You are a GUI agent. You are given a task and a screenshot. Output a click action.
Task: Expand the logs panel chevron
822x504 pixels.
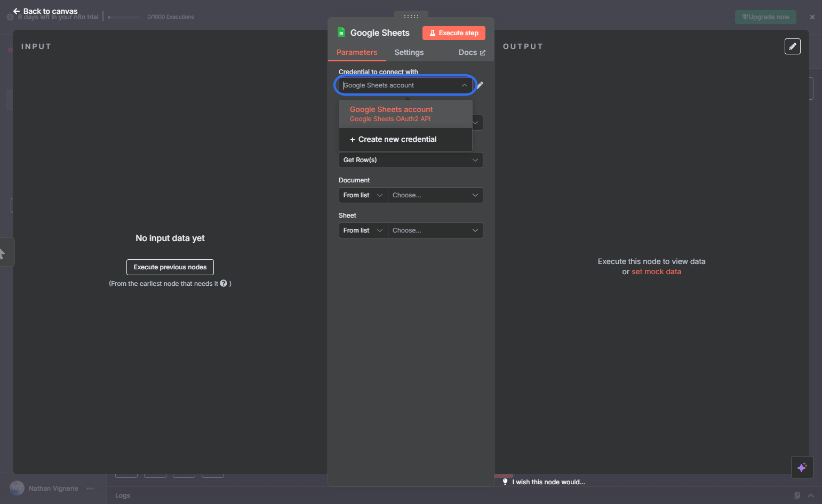[x=811, y=495]
